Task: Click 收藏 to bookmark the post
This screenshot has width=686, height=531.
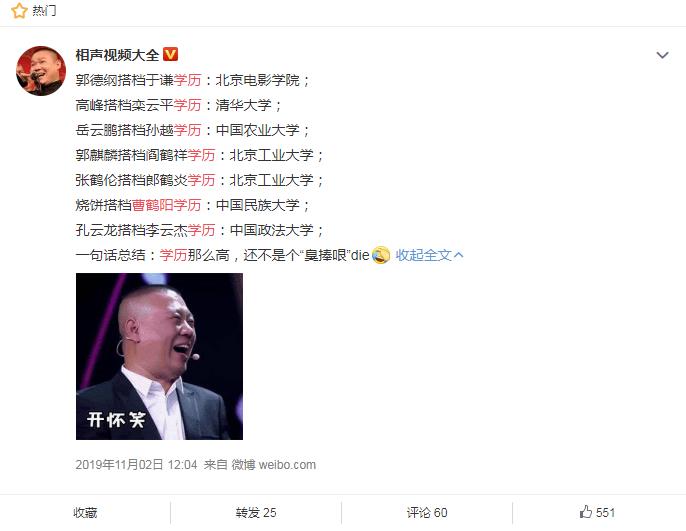Action: (85, 512)
